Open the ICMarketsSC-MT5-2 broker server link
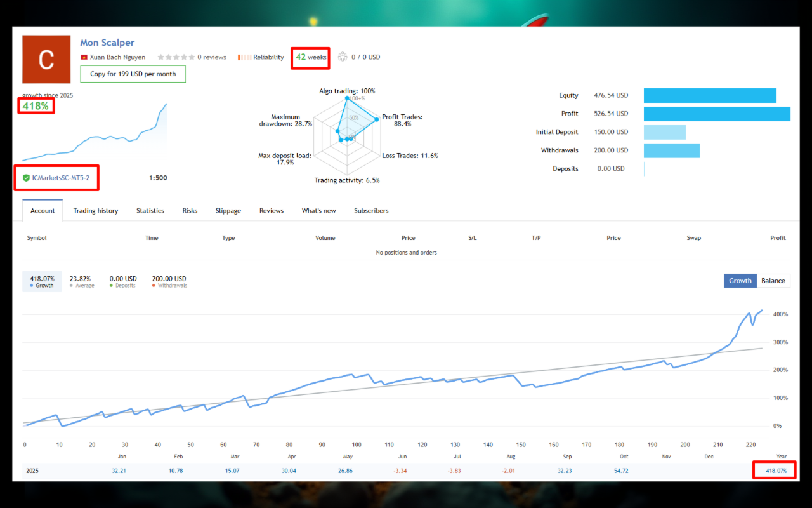This screenshot has height=508, width=812. [60, 178]
